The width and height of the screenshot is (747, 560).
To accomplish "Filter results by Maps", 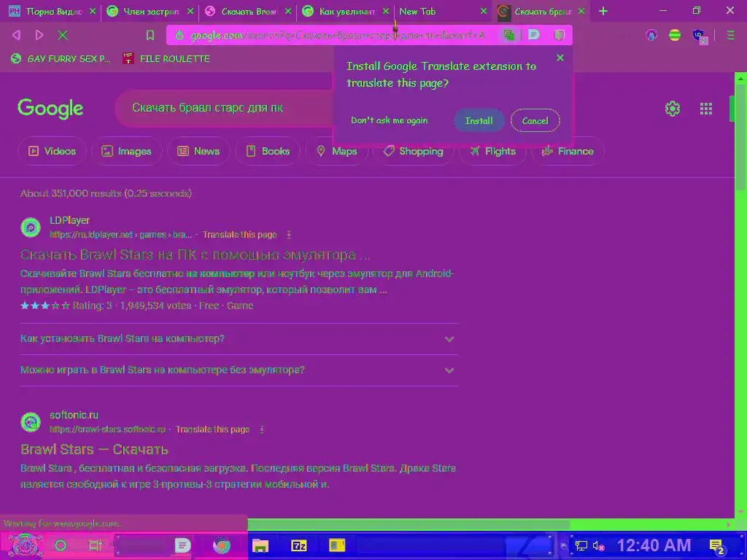I will 336,152.
